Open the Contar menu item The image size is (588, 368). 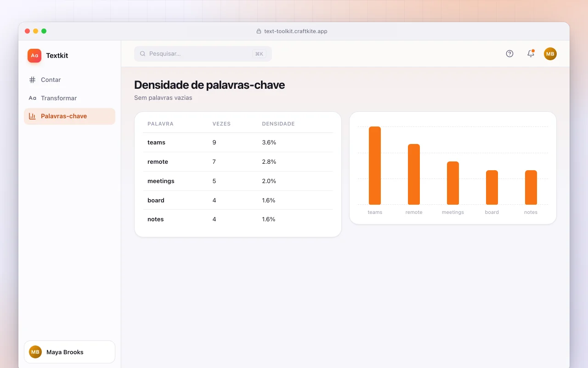pos(69,80)
